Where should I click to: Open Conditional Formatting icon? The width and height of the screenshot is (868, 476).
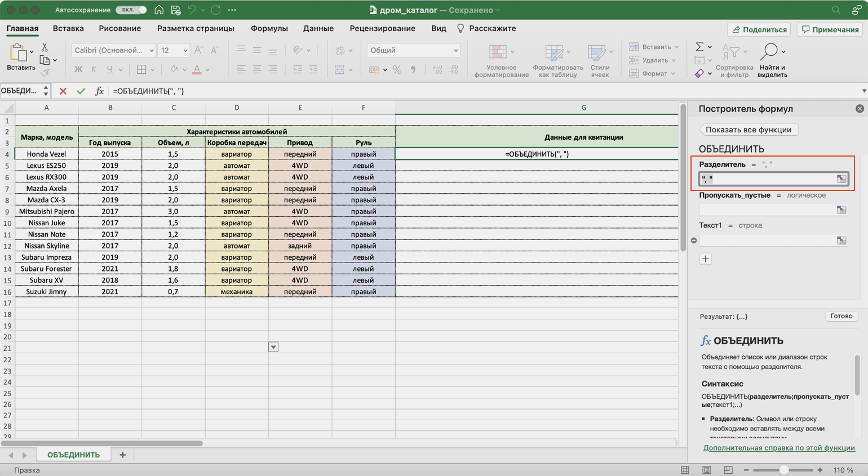(498, 52)
